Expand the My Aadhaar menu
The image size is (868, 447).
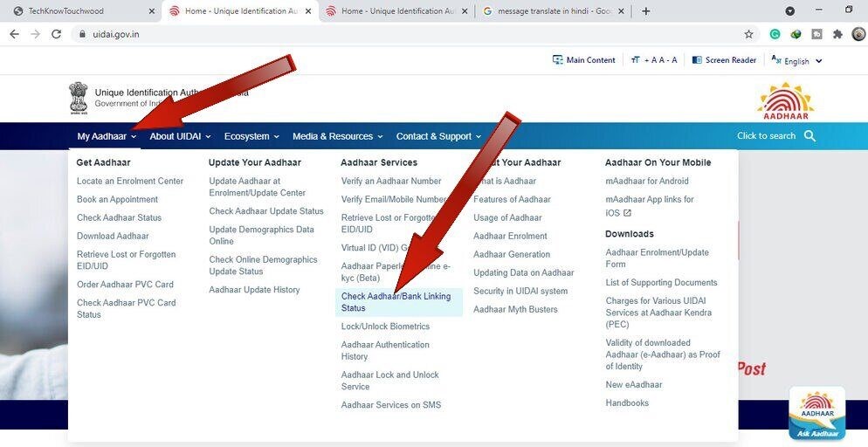(x=107, y=136)
